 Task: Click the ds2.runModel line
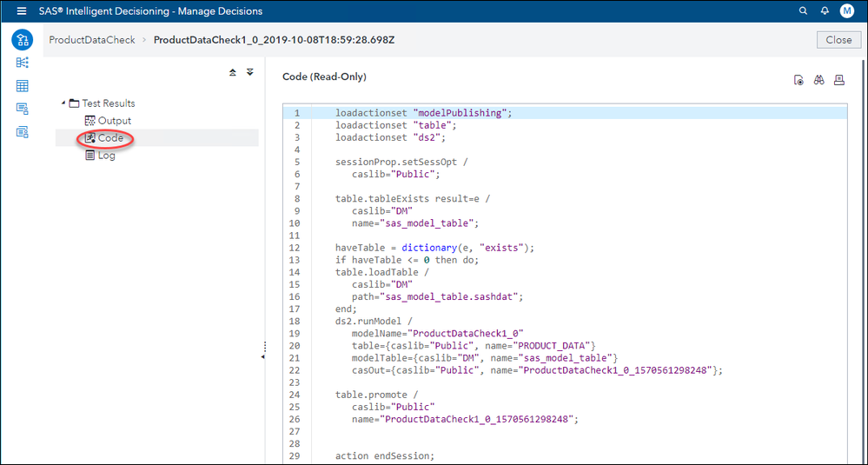[x=373, y=321]
